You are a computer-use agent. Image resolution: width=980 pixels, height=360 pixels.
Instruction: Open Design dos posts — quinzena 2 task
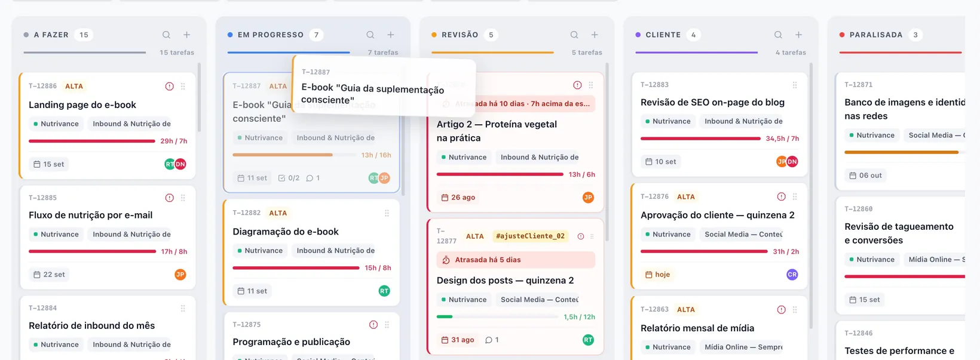(505, 280)
